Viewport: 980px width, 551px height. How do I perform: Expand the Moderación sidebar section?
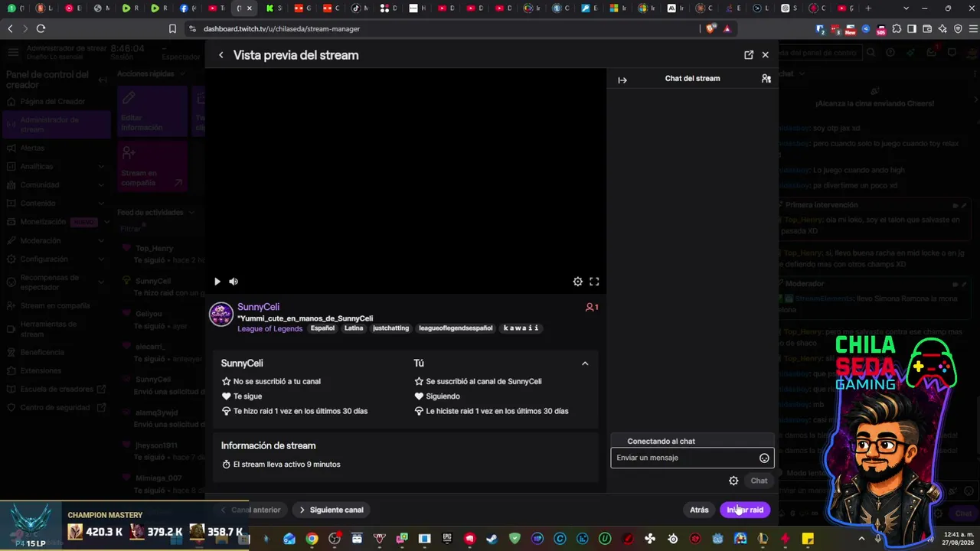(101, 240)
